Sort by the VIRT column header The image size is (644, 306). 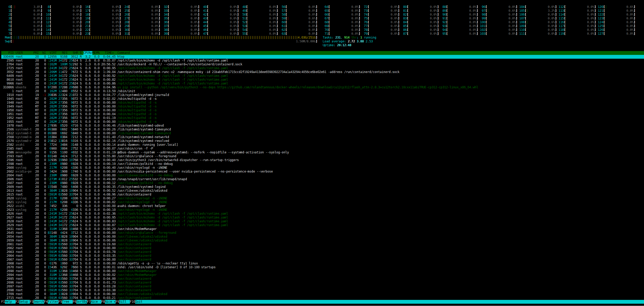pos(53,53)
